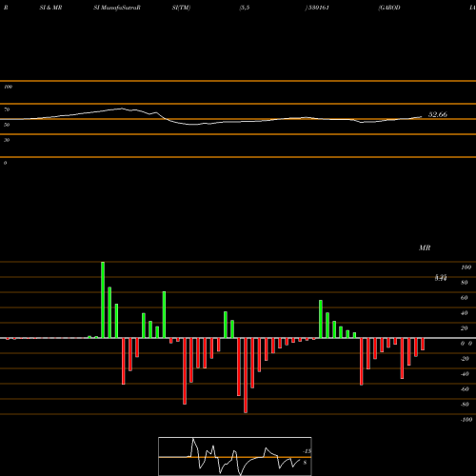Open the mini oscillator thumbnail chart
The image size is (476, 476).
pos(235,456)
